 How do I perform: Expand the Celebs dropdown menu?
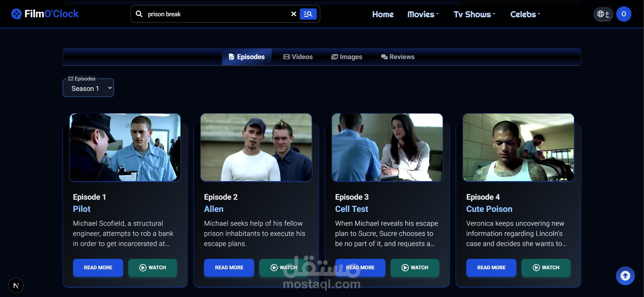click(x=525, y=14)
